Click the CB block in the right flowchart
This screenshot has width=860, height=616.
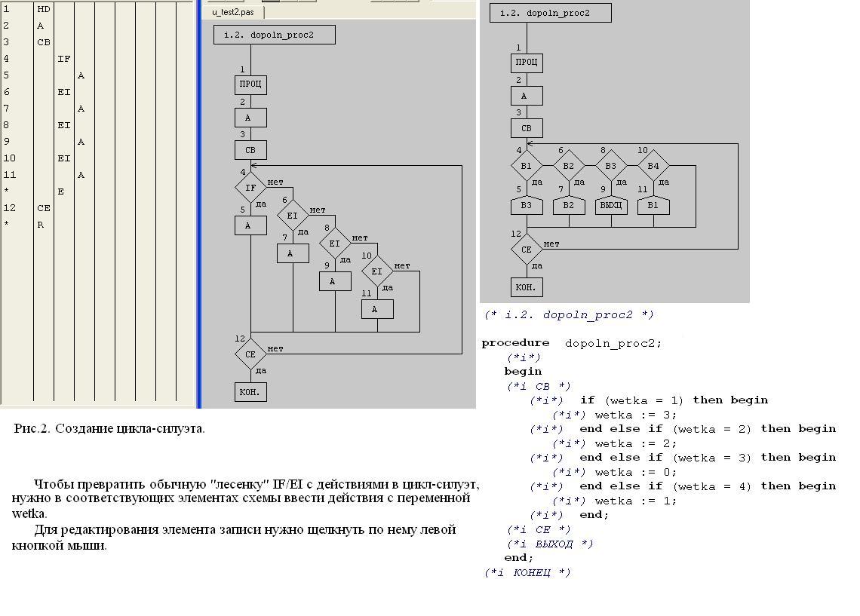click(x=527, y=128)
